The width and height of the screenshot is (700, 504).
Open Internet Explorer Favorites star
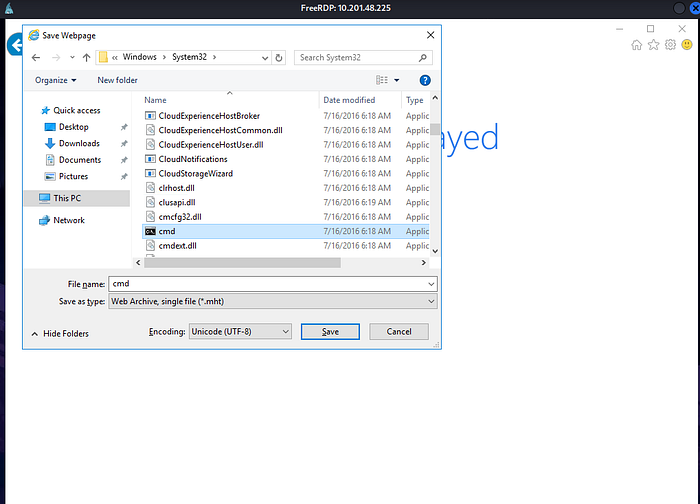tap(654, 45)
